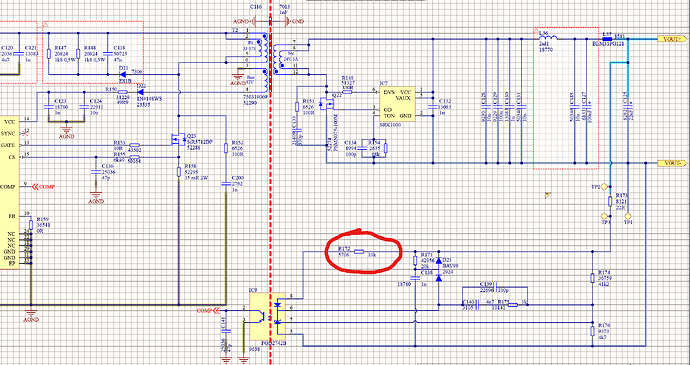Select capacitor C131
690x365 pixels.
[521, 107]
